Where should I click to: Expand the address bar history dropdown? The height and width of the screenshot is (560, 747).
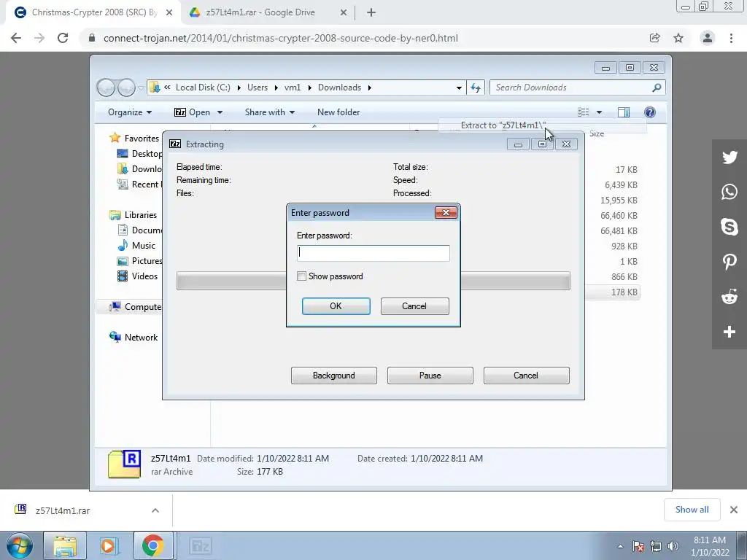coord(459,87)
